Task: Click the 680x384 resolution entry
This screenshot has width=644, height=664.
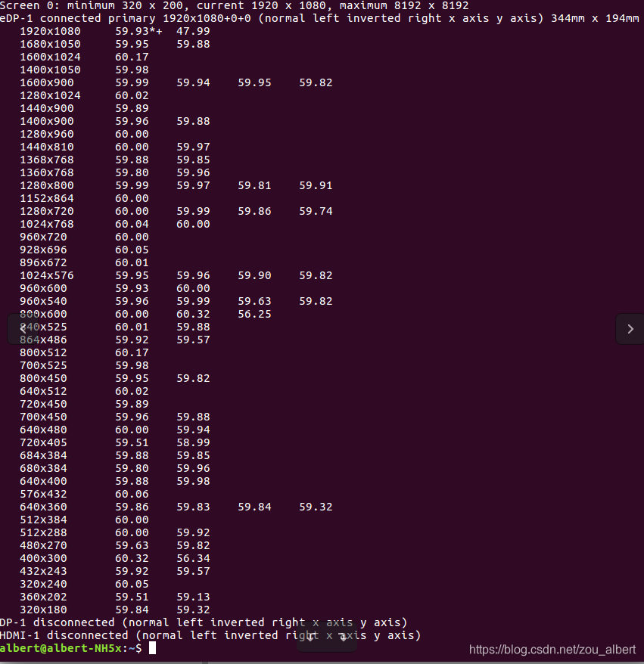Action: coord(43,468)
